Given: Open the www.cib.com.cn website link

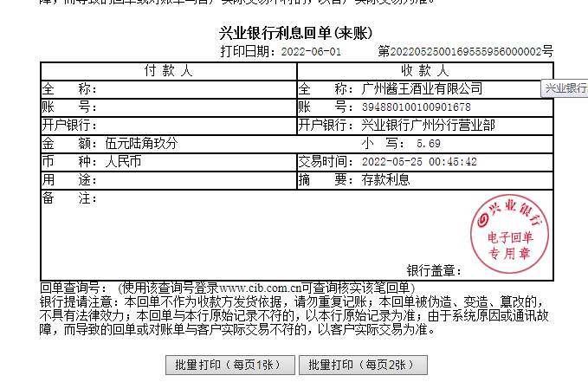Looking at the screenshot, I should 261,288.
